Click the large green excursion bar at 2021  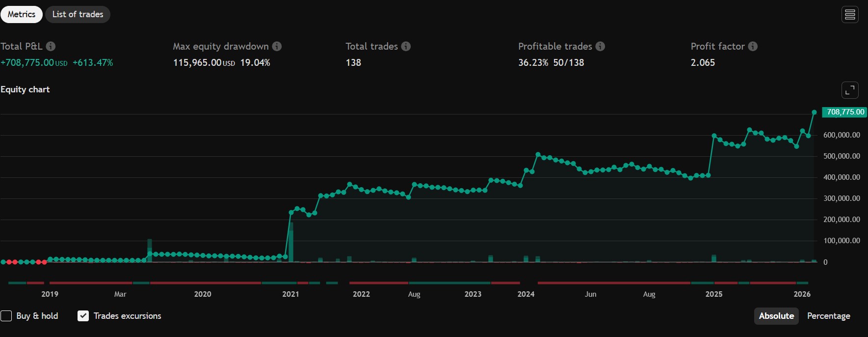pos(291,242)
